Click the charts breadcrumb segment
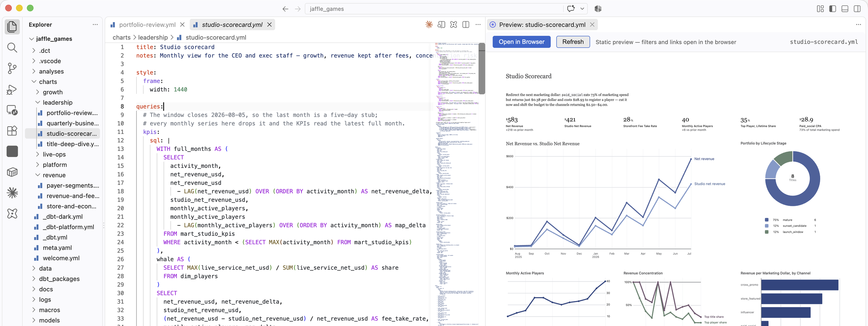Viewport: 868px width, 326px height. click(122, 38)
